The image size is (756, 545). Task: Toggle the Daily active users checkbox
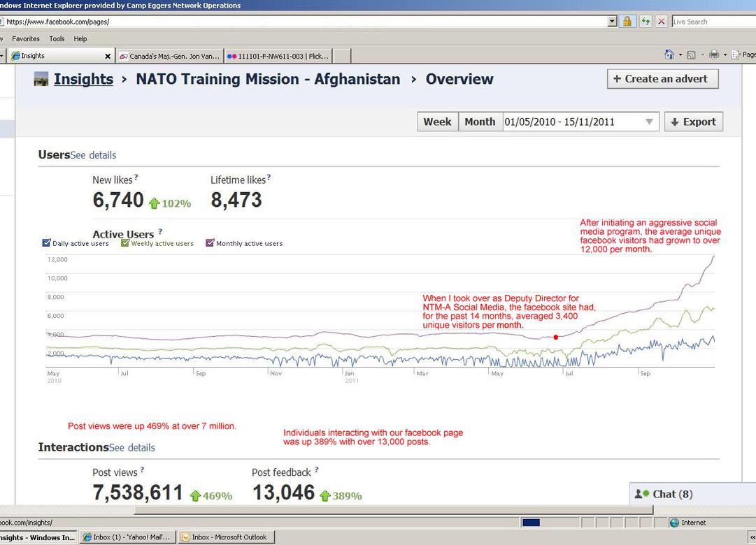[46, 243]
